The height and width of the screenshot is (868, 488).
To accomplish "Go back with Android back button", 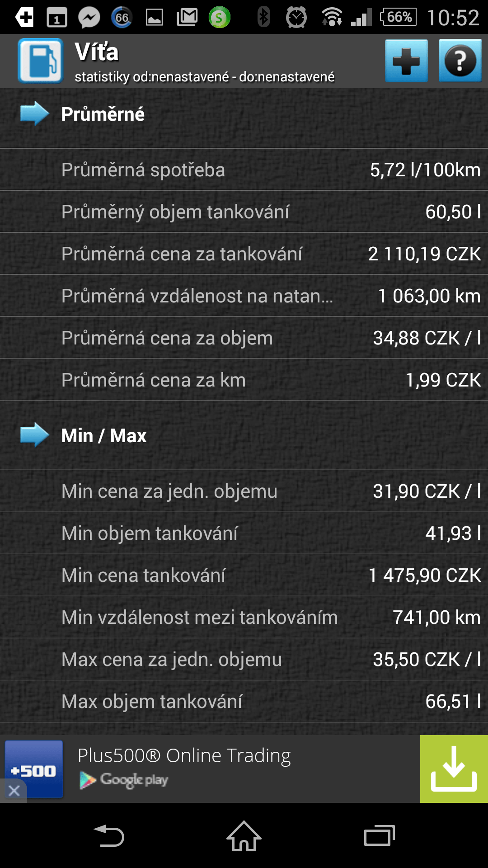I will point(108,836).
